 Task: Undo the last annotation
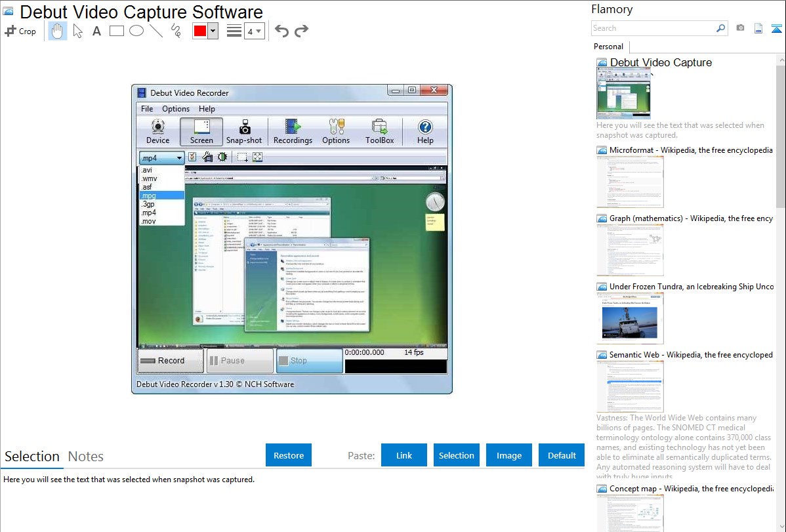(281, 31)
